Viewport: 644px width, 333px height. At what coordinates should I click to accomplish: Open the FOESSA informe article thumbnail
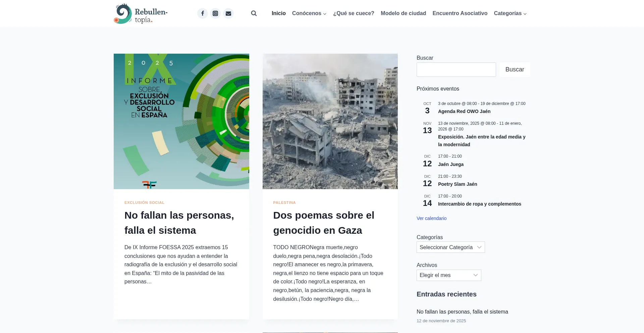pos(181,121)
